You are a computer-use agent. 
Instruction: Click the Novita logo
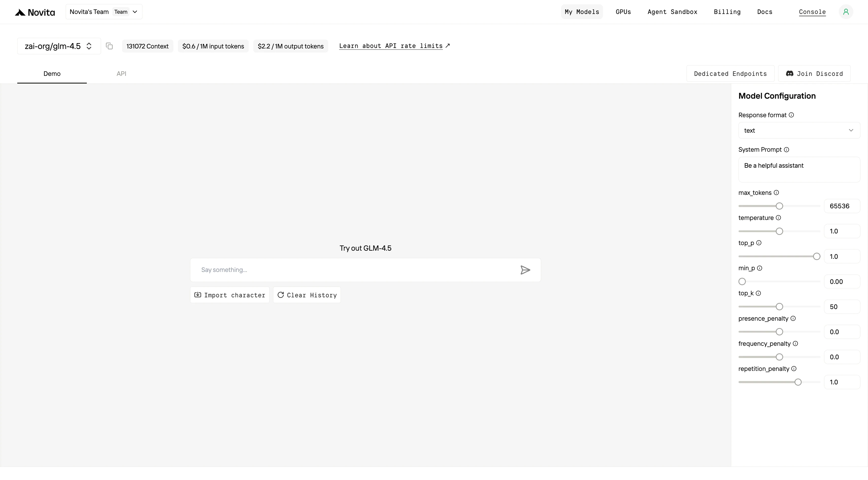35,12
